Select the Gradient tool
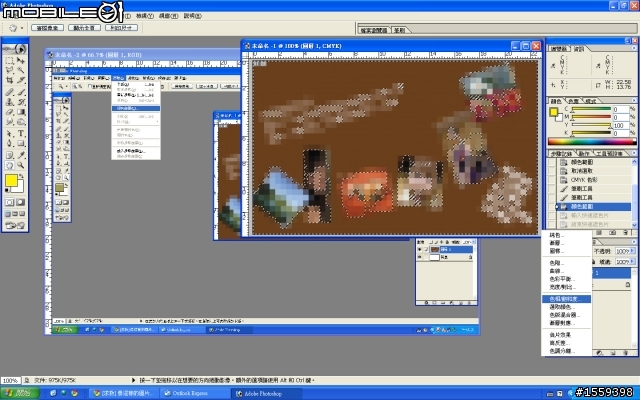This screenshot has width=640, height=400. (x=20, y=112)
